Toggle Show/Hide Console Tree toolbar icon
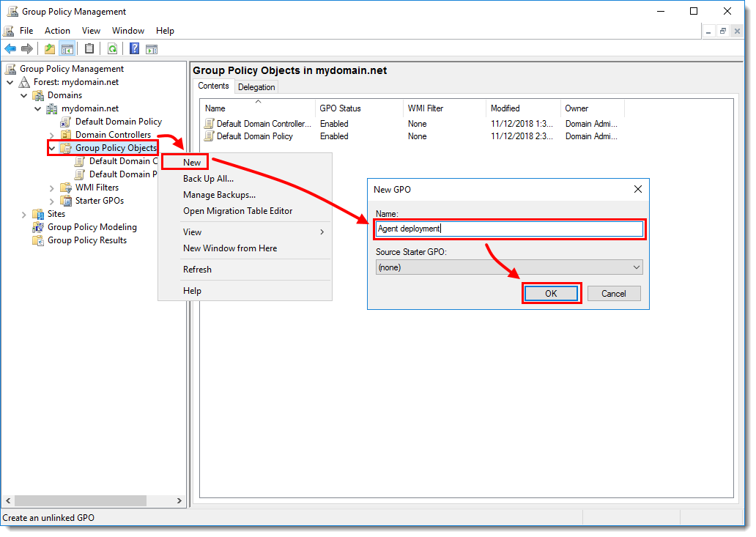Image resolution: width=756 pixels, height=537 pixels. point(67,49)
